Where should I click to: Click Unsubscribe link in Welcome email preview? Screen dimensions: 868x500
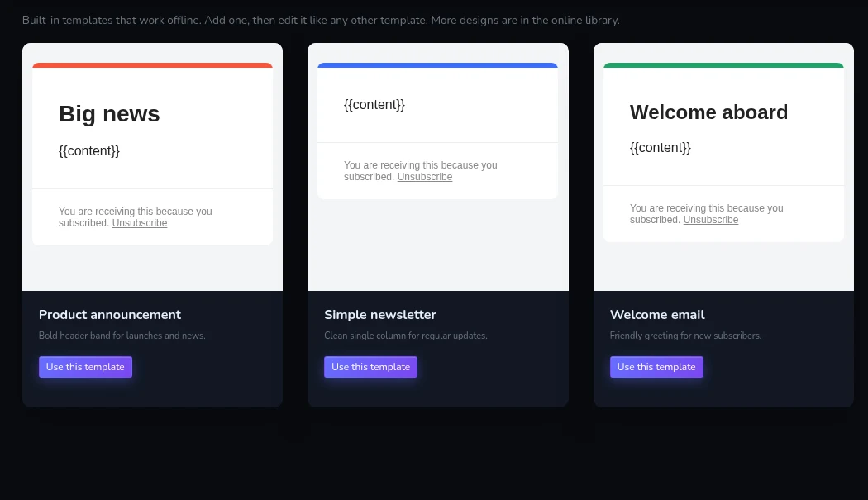(711, 220)
